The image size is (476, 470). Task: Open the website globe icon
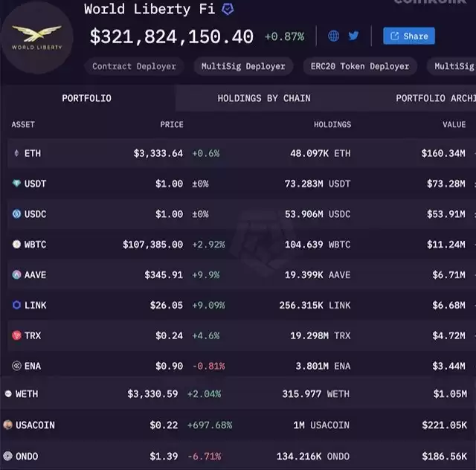(x=333, y=36)
